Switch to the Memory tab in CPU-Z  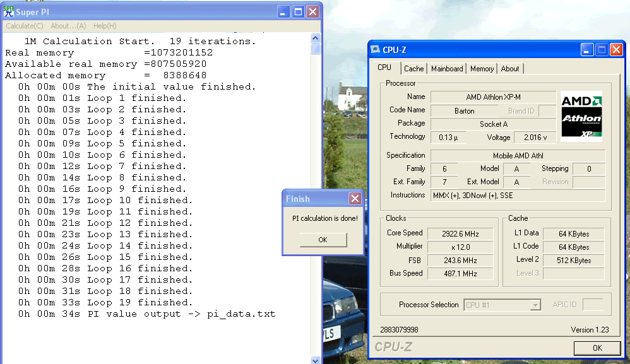[x=482, y=69]
